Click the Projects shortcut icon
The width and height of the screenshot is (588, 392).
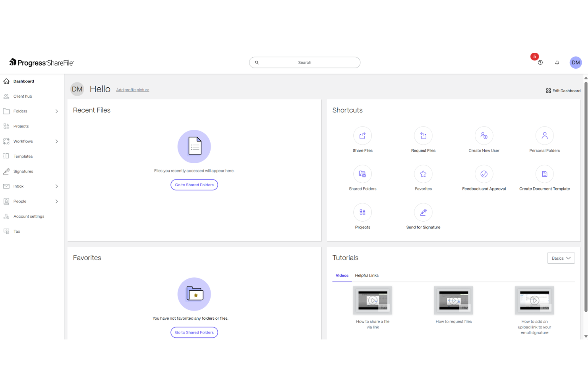[363, 212]
